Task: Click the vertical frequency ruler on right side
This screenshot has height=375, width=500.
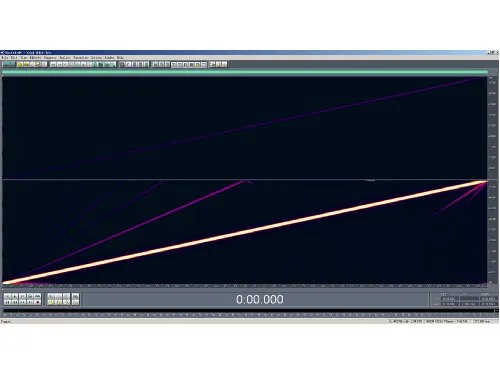Action: [x=492, y=180]
